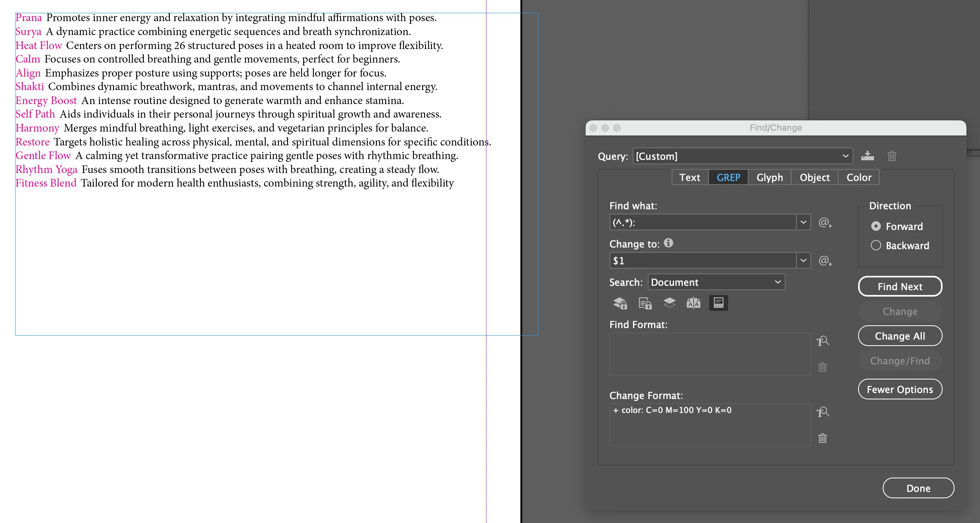Toggle Include Locked Layers icon
This screenshot has width=980, height=523.
coord(620,303)
